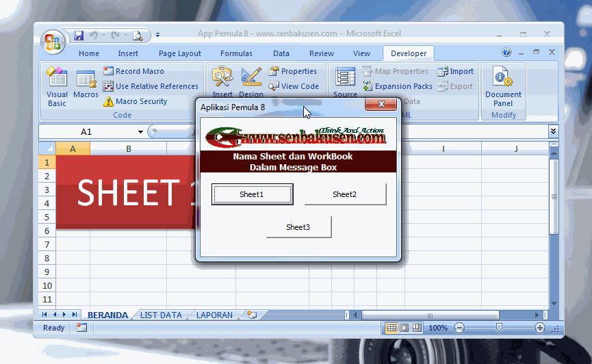Select column B header

(129, 148)
